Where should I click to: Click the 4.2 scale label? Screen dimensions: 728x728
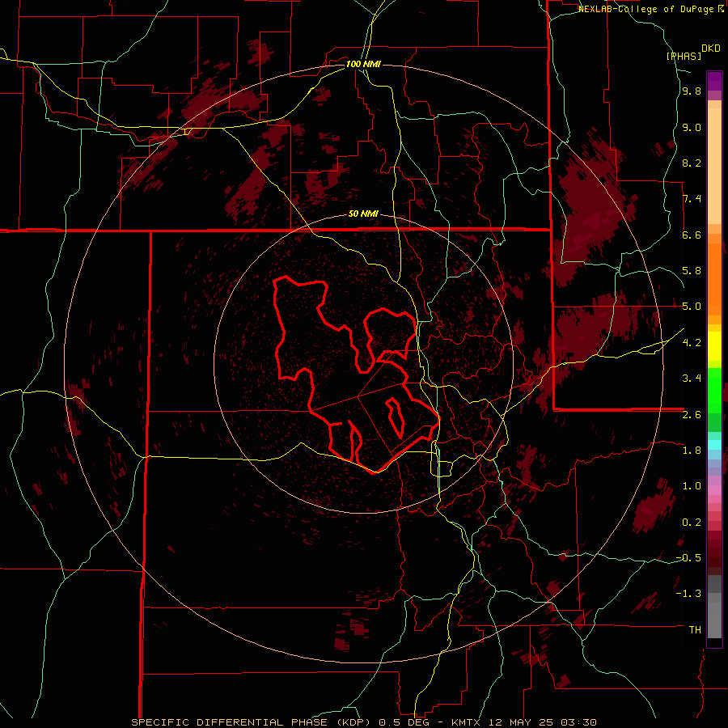pyautogui.click(x=692, y=343)
